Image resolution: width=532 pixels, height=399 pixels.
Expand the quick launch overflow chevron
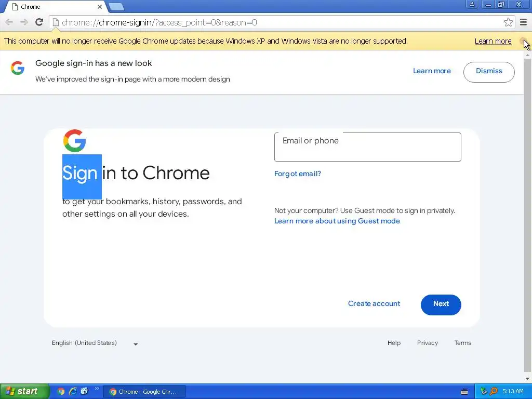coord(97,389)
